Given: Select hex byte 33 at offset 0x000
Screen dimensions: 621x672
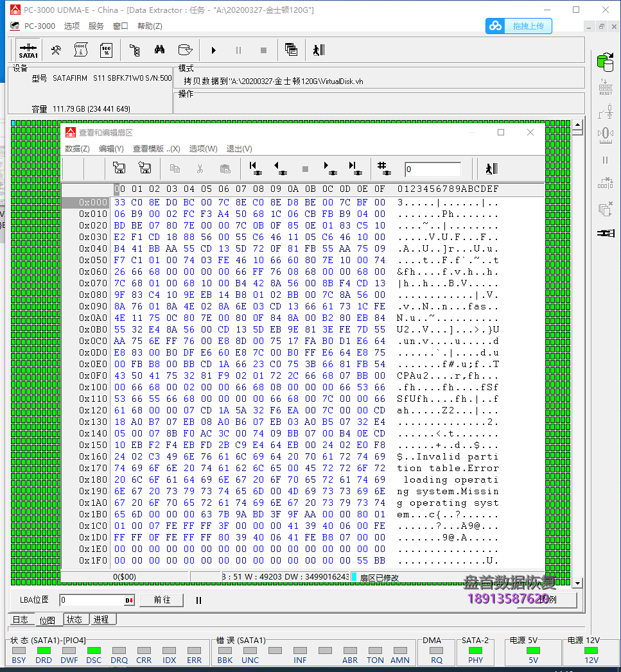Looking at the screenshot, I should click(119, 202).
